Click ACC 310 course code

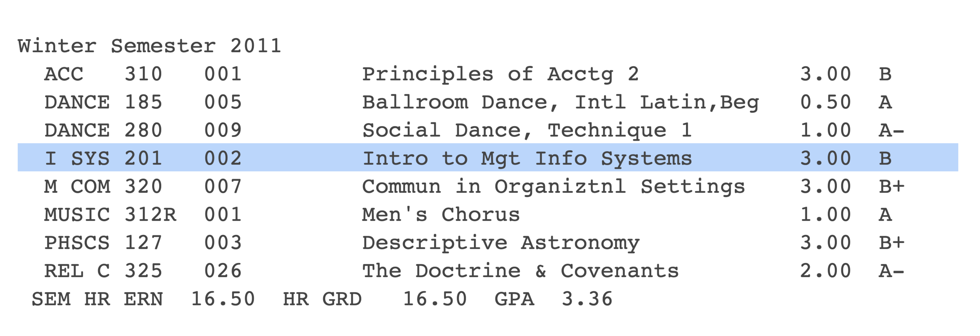(103, 74)
